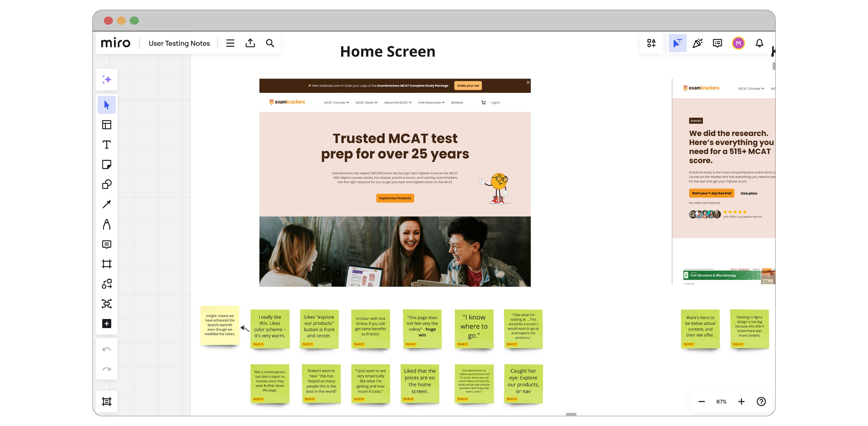Click the Explore Our Products button
868x426 pixels.
click(x=395, y=198)
